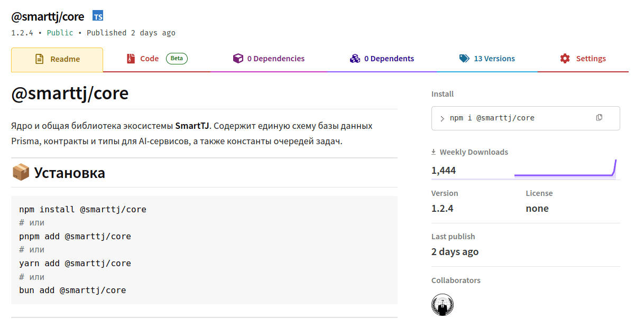Click the Установка section heading

[x=69, y=173]
